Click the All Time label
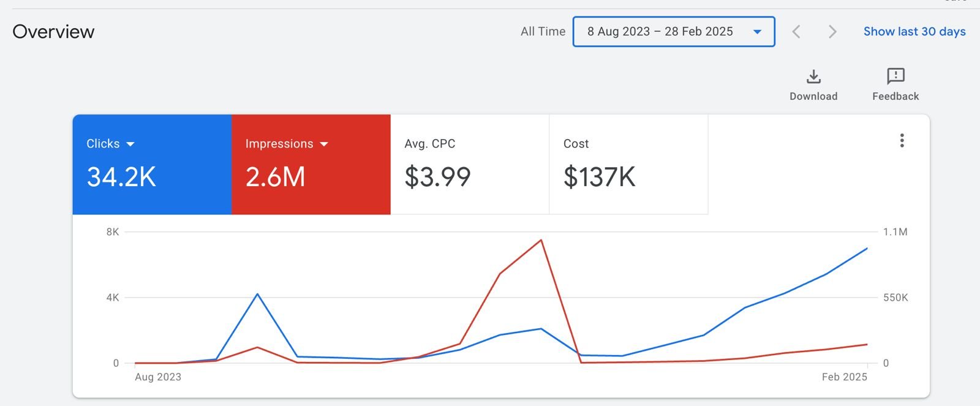 543,32
